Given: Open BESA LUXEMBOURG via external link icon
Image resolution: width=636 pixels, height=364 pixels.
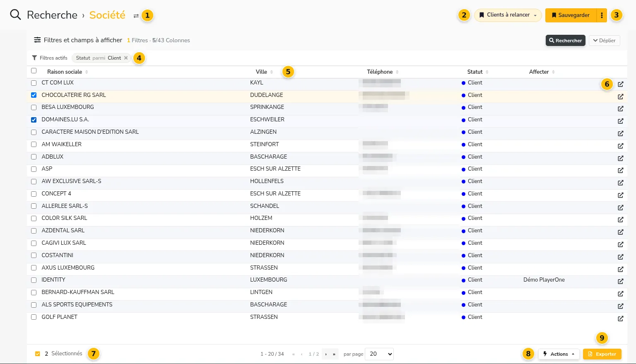Looking at the screenshot, I should (620, 108).
